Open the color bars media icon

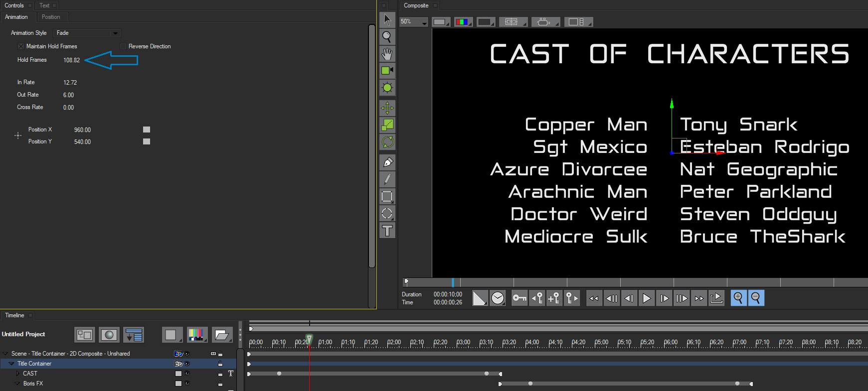pyautogui.click(x=197, y=335)
